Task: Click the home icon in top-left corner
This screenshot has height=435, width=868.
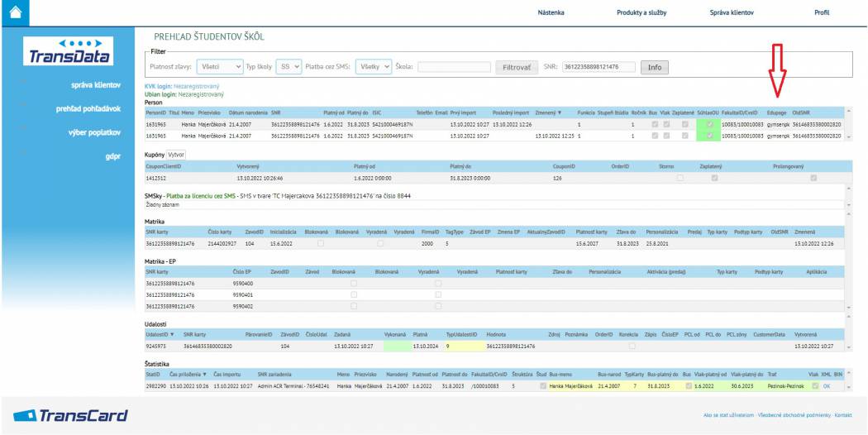Action: tap(15, 11)
